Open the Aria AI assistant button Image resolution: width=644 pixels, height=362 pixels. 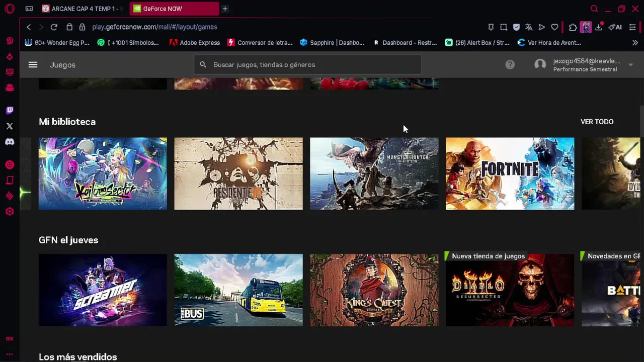615,27
